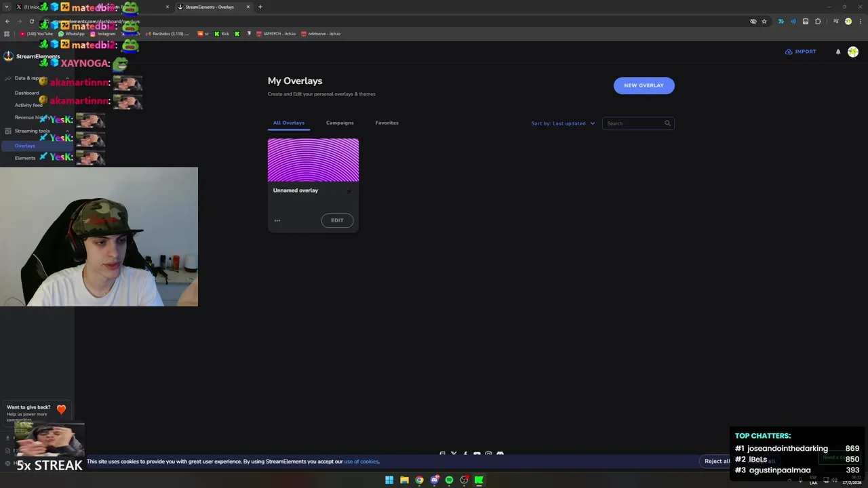Open the Sort by: Last updated dropdown
This screenshot has height=488, width=868.
coord(563,123)
